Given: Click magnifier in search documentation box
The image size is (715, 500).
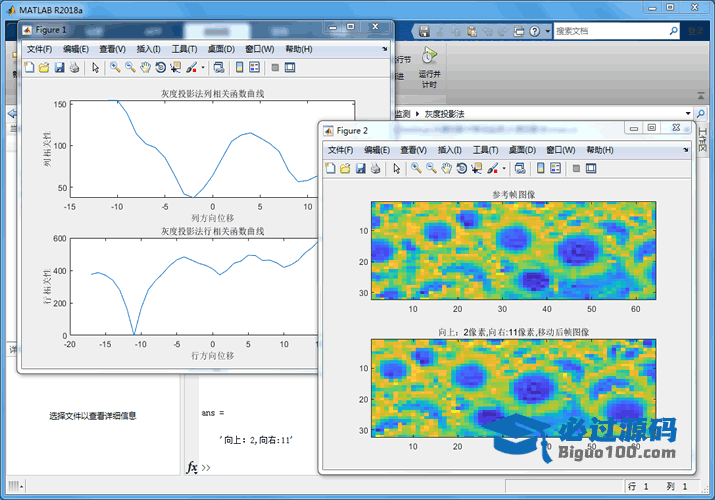Looking at the screenshot, I should (674, 31).
